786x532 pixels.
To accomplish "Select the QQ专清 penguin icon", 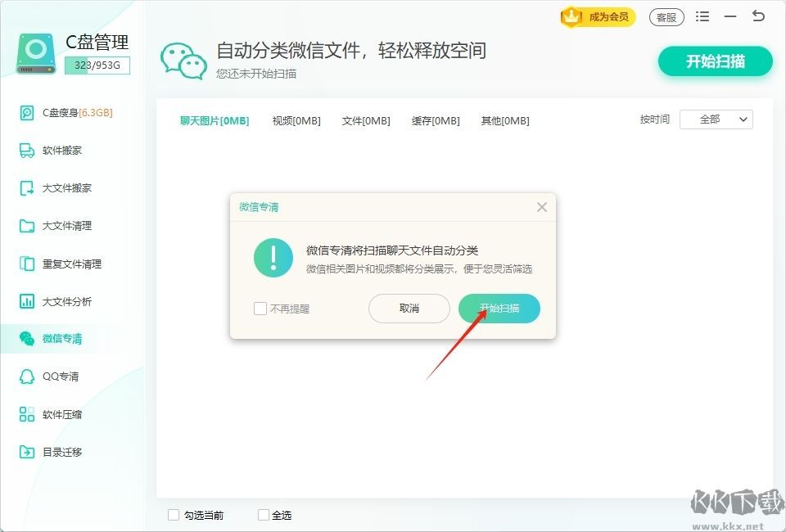I will [27, 376].
